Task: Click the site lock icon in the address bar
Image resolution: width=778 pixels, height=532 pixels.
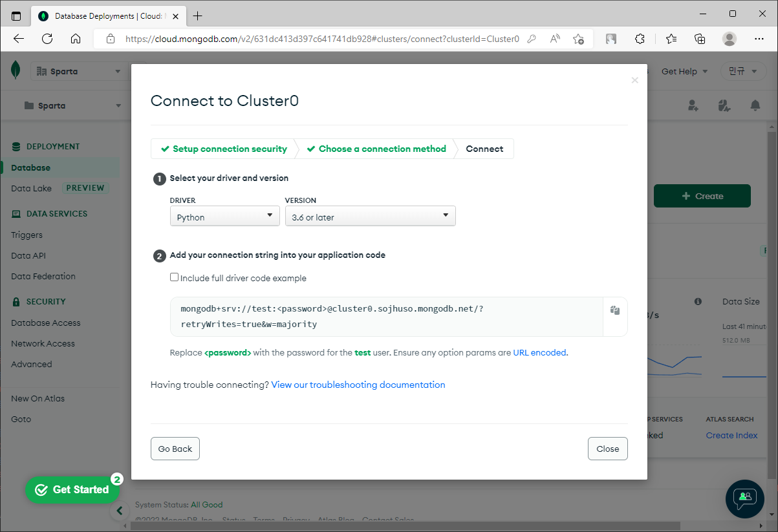Action: click(111, 39)
